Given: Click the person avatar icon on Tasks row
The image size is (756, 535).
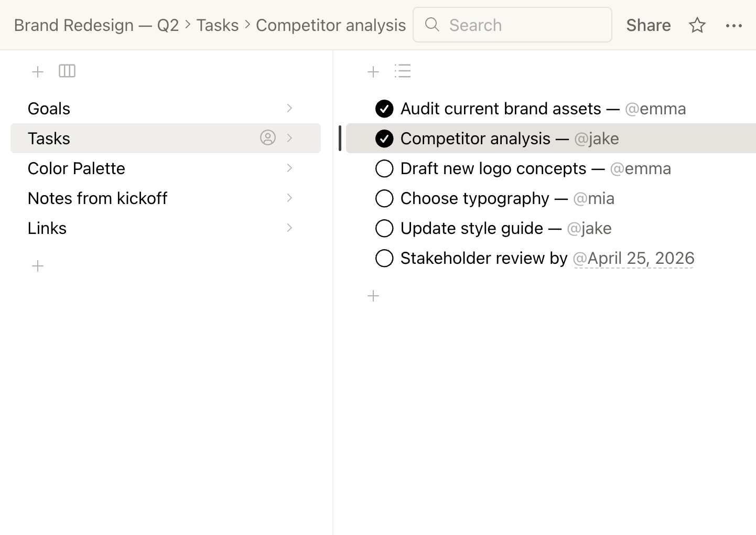Looking at the screenshot, I should point(267,138).
